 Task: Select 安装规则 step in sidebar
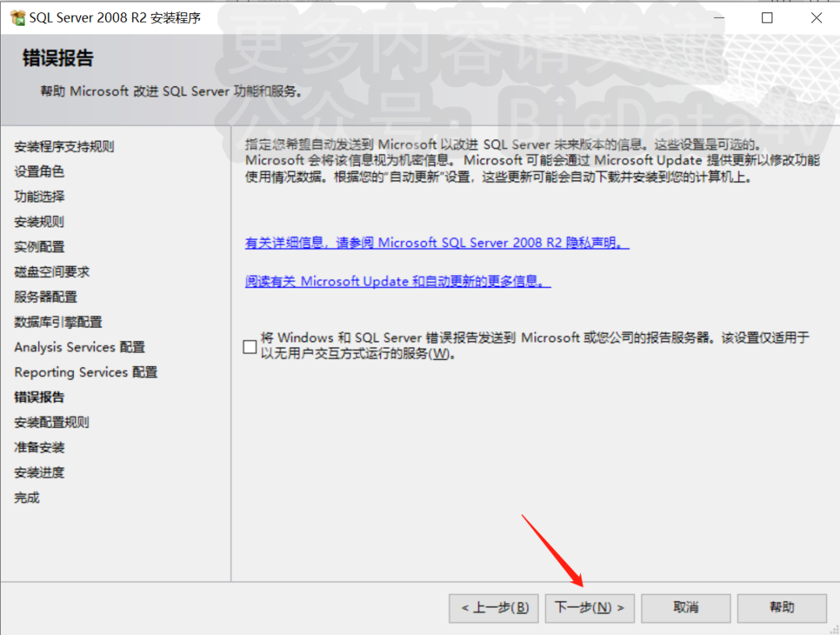[x=39, y=222]
